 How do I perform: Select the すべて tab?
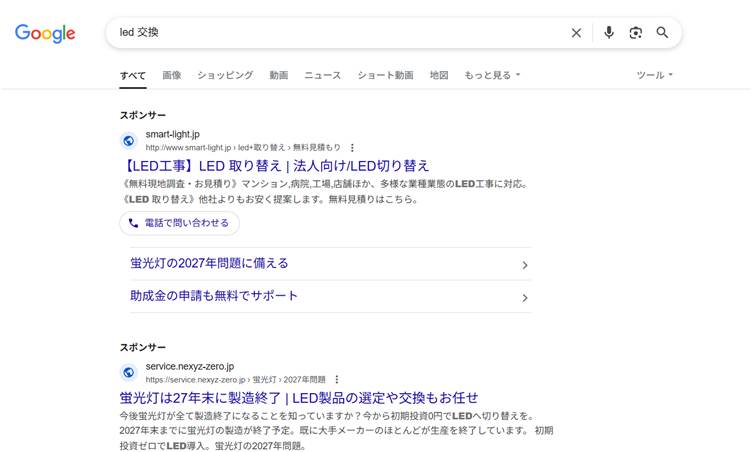pos(133,75)
